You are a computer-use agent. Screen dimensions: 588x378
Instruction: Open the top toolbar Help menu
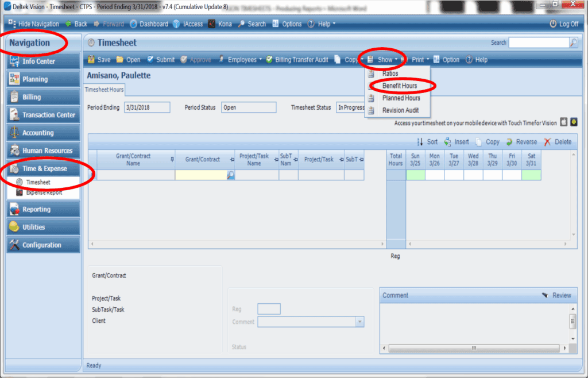click(x=322, y=24)
